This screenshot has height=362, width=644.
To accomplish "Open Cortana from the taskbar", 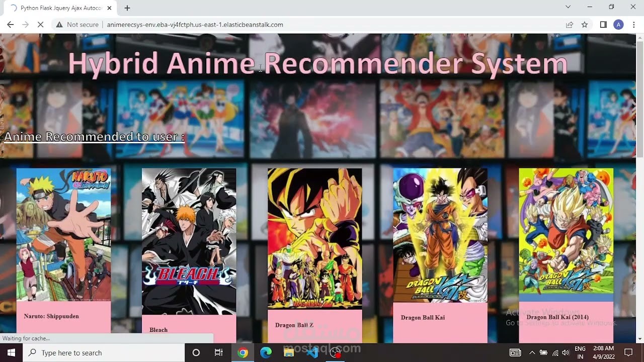I will point(196,352).
